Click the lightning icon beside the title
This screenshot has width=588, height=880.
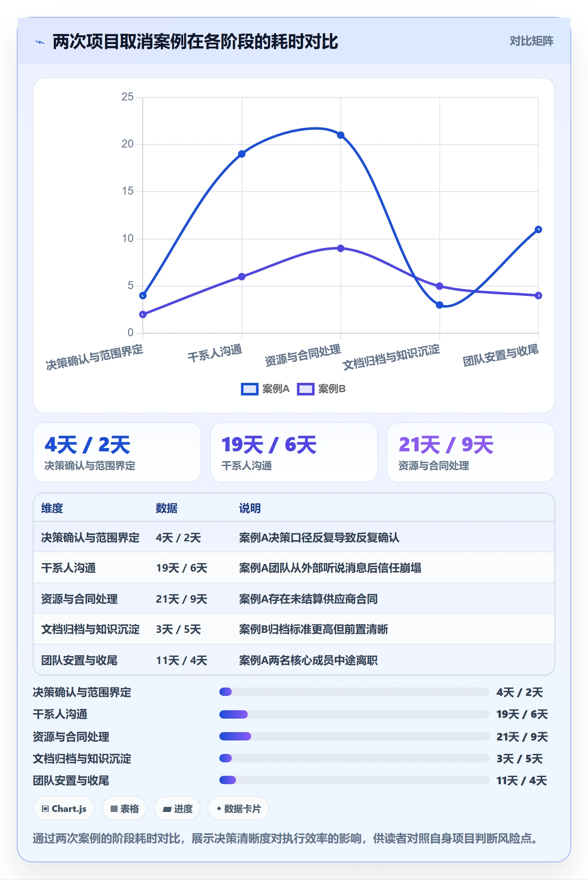point(40,42)
